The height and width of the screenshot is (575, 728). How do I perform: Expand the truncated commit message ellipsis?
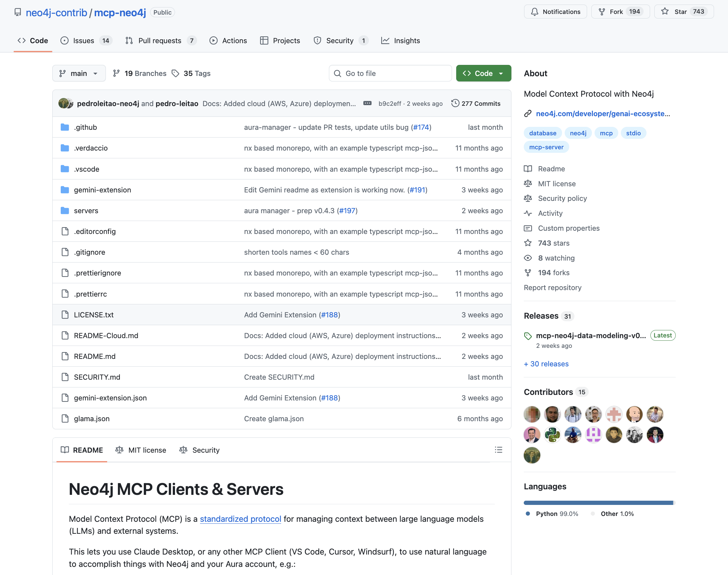click(x=367, y=104)
